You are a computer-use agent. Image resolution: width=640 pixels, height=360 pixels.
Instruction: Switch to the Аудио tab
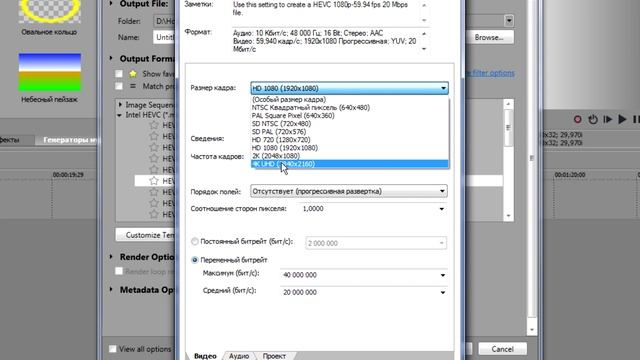pyautogui.click(x=239, y=356)
